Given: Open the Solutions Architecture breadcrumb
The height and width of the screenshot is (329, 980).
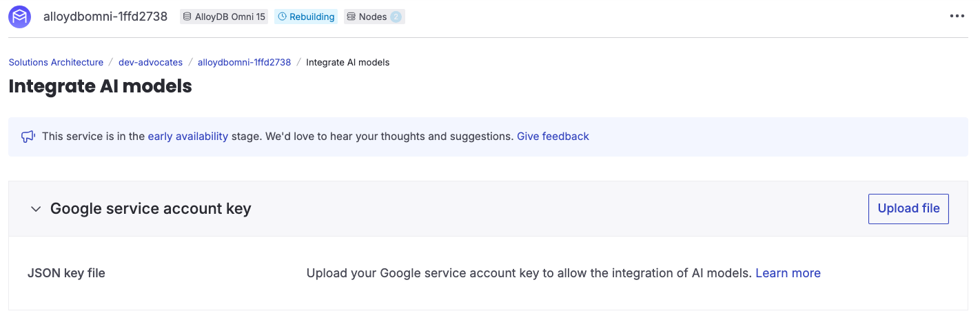Looking at the screenshot, I should pyautogui.click(x=56, y=62).
